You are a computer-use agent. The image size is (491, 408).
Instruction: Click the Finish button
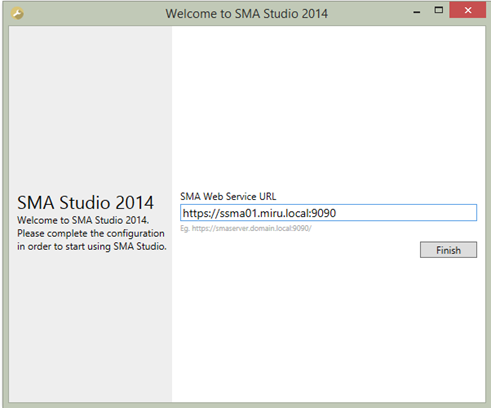(448, 250)
